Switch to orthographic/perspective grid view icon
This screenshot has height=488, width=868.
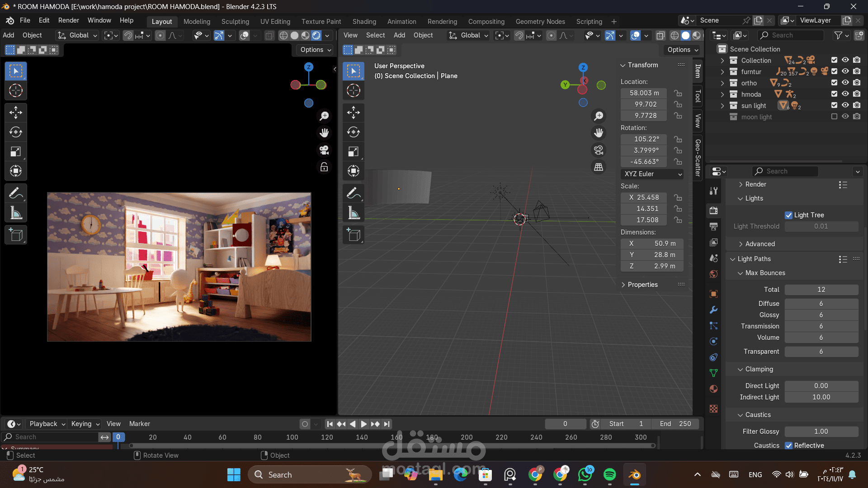click(x=599, y=167)
